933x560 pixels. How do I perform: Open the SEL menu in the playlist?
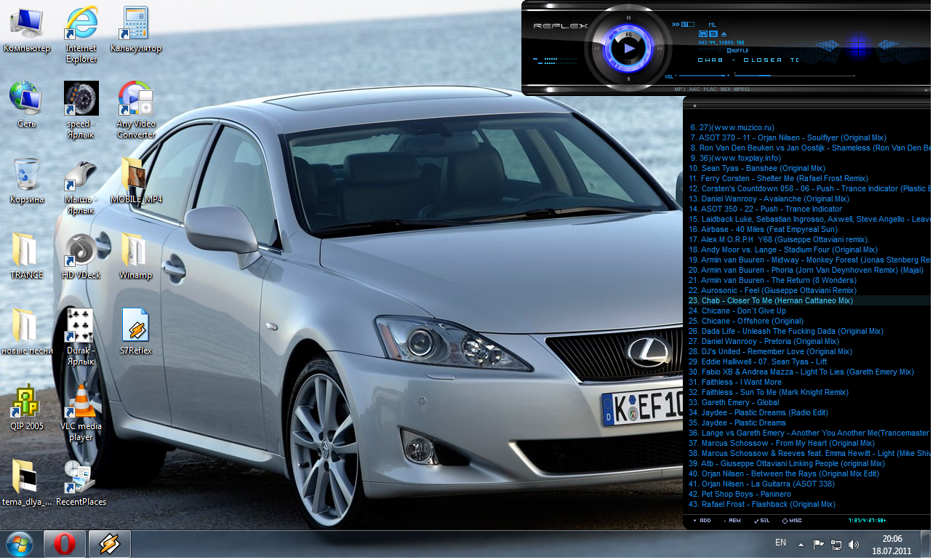(762, 521)
